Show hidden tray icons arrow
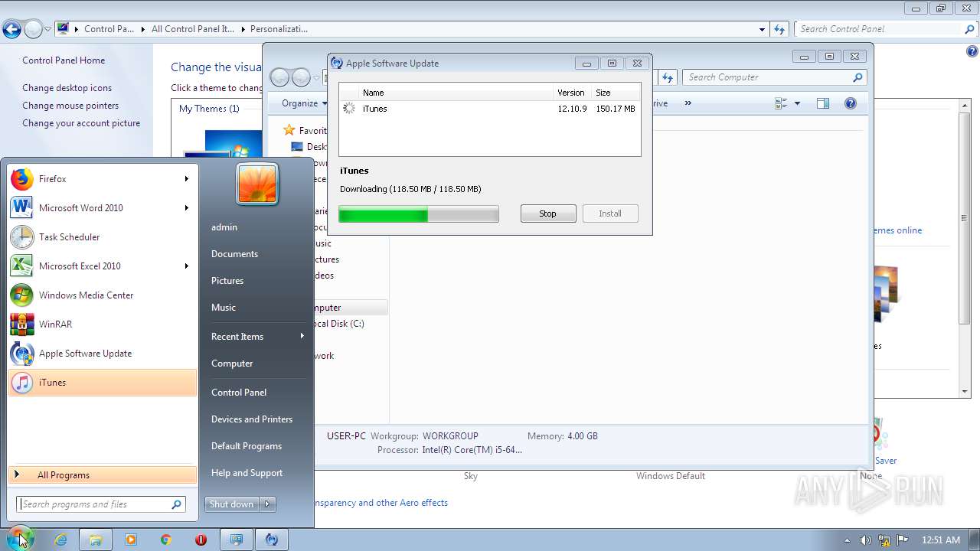Viewport: 980px width, 551px height. click(847, 540)
